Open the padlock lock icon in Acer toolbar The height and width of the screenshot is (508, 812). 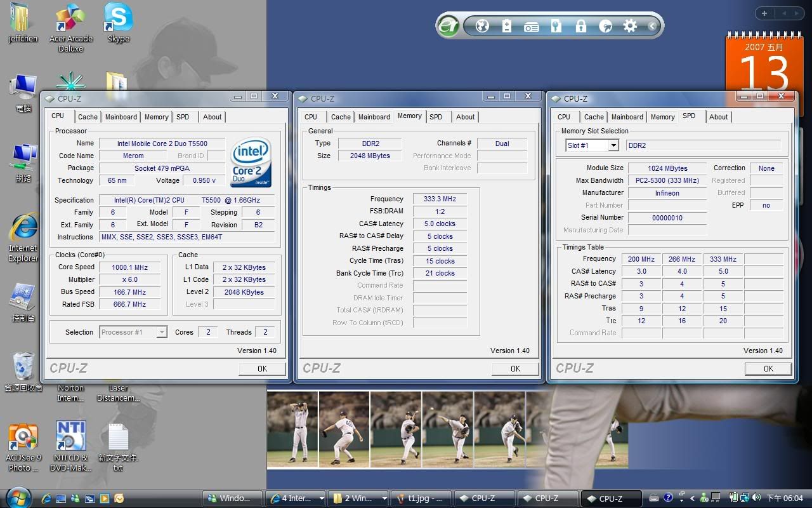coord(580,26)
